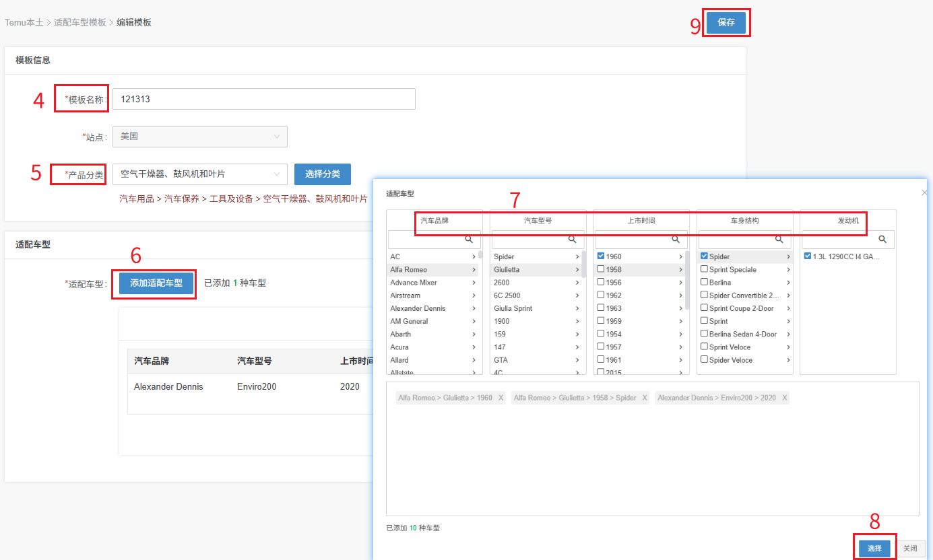Tick the Berlina checkbox
Image resolution: width=933 pixels, height=560 pixels.
click(x=705, y=282)
